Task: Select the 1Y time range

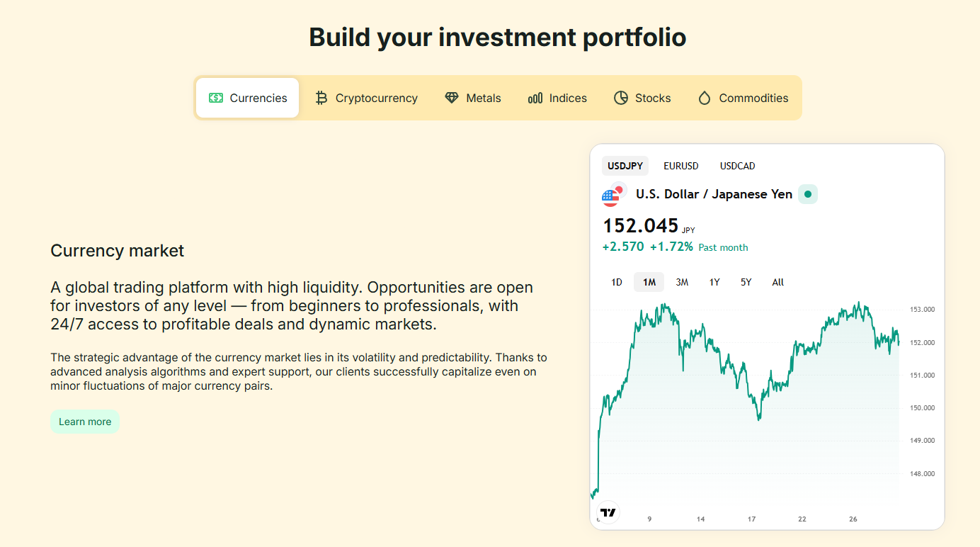Action: coord(714,282)
